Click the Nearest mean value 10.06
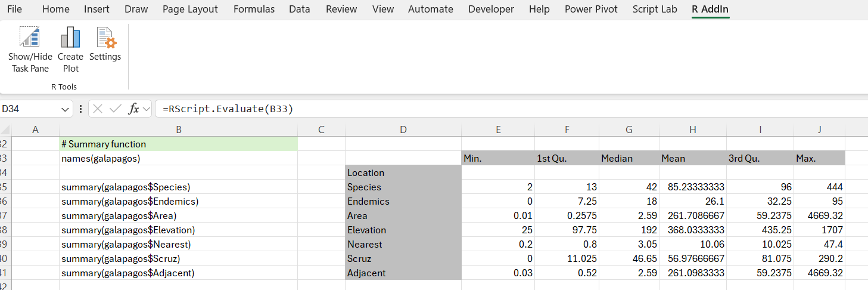This screenshot has width=868, height=290. tap(693, 244)
